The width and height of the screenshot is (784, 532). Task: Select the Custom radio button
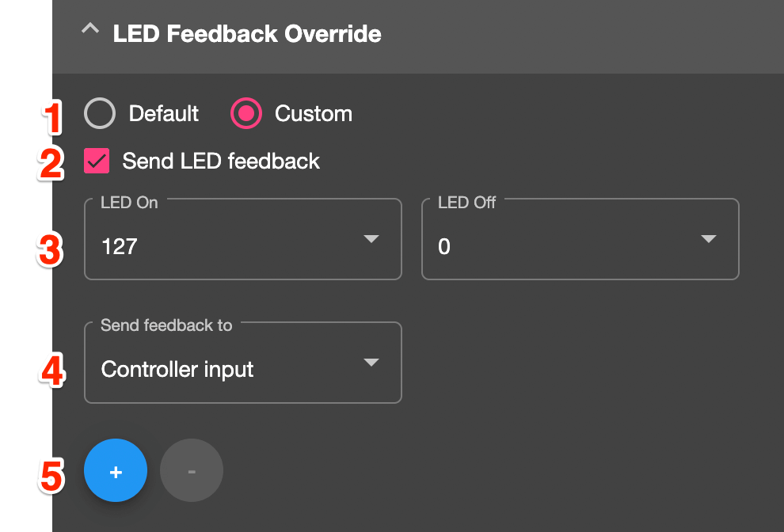[246, 114]
